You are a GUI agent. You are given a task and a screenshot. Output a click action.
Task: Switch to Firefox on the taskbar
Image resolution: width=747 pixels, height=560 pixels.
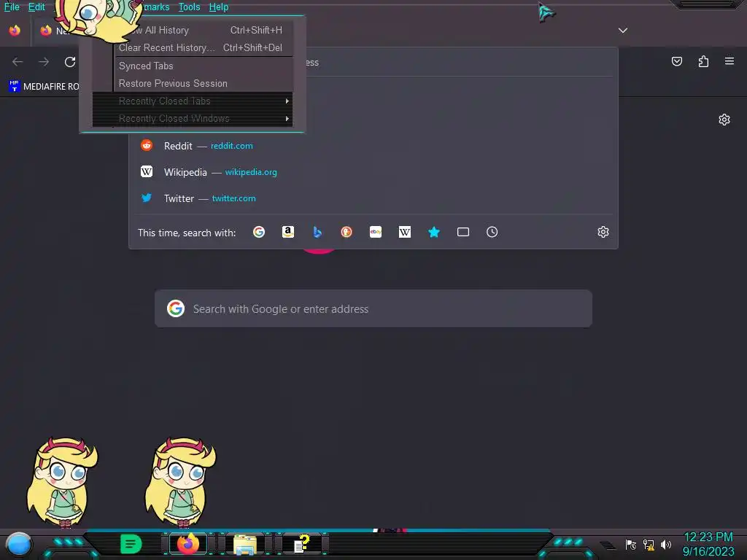[188, 544]
